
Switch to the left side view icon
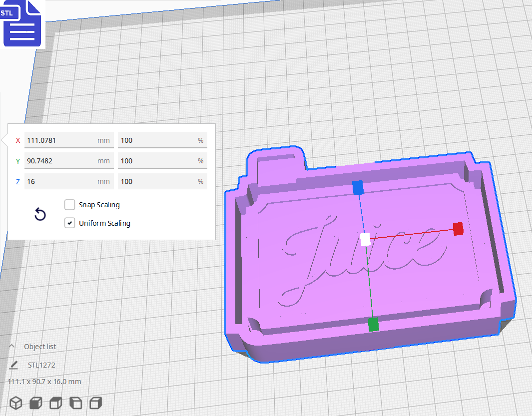[x=75, y=403]
